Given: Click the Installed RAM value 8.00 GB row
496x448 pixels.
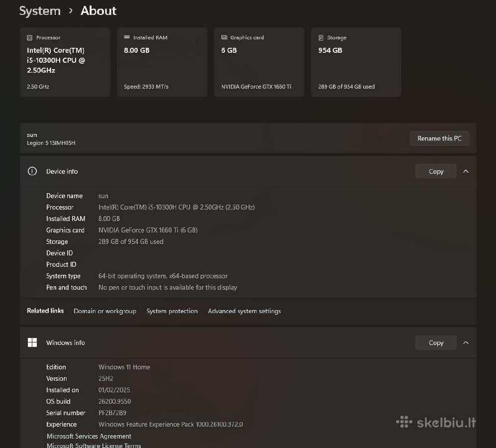Looking at the screenshot, I should point(109,219).
